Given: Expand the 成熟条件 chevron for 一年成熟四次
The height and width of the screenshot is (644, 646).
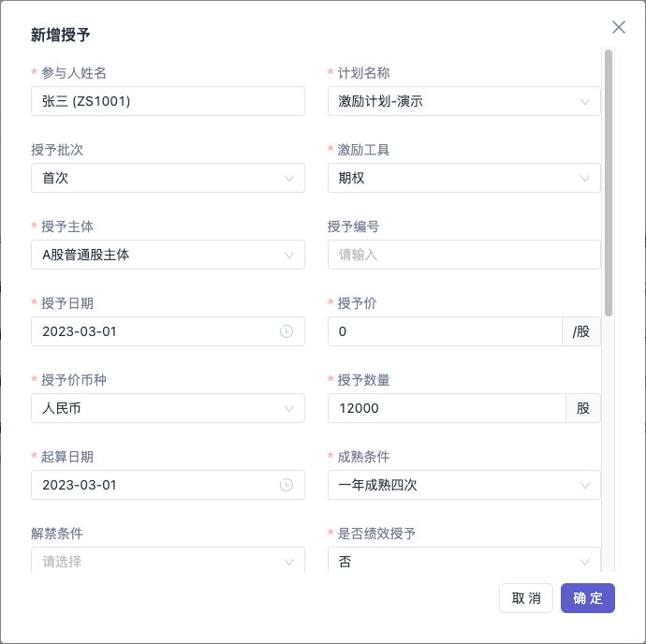Looking at the screenshot, I should (584, 486).
